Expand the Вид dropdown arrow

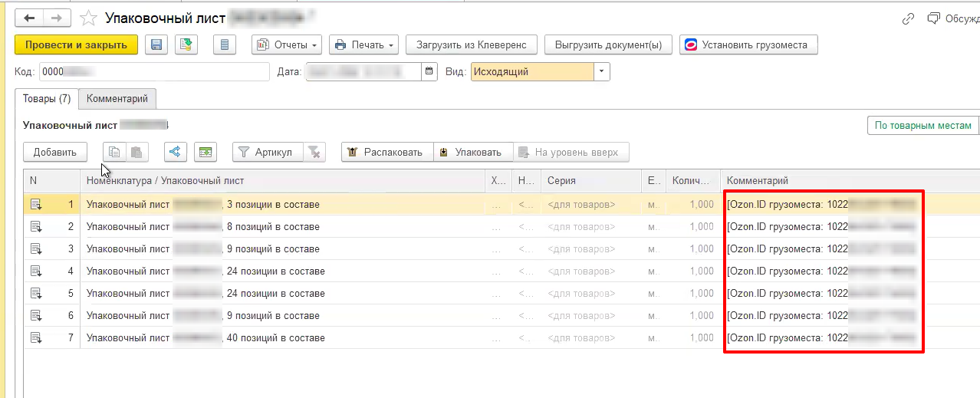coord(603,72)
